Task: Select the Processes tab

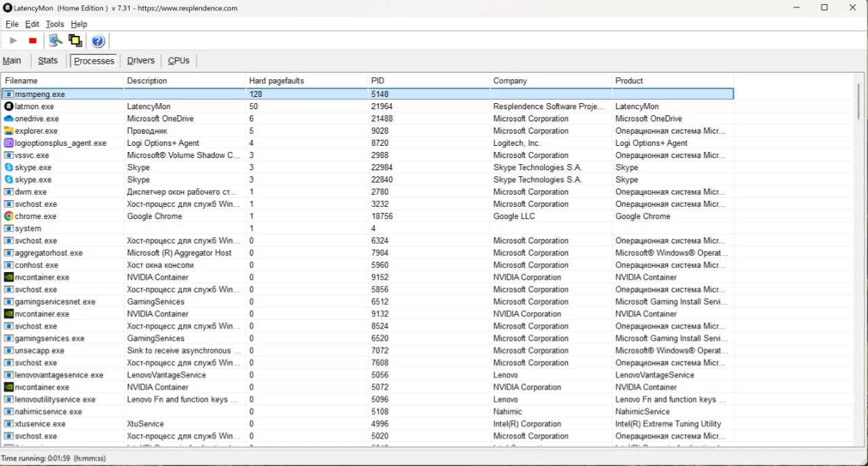Action: 94,61
